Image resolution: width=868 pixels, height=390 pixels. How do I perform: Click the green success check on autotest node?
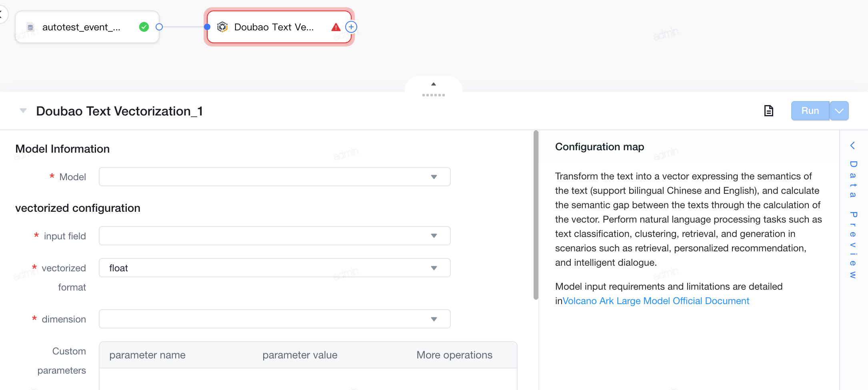(x=144, y=27)
